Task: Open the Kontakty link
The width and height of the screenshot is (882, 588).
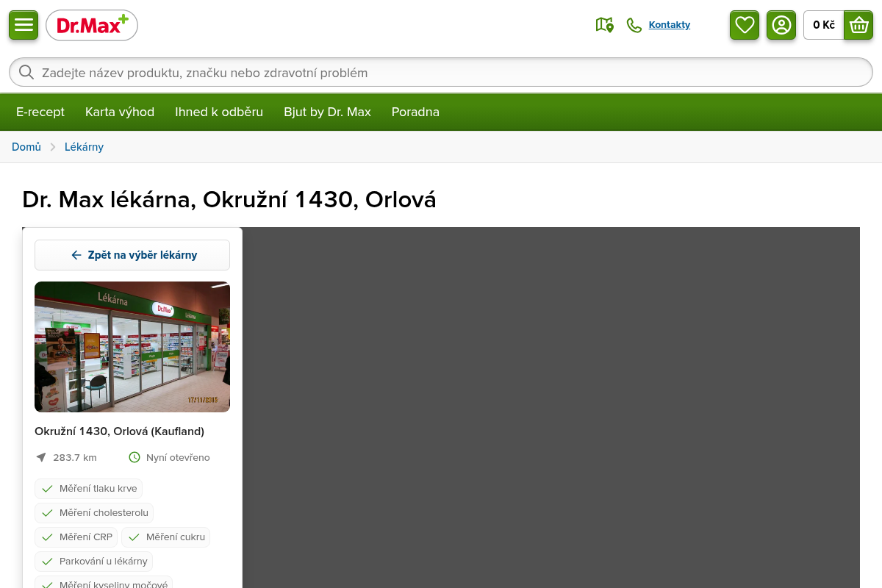Action: (670, 25)
